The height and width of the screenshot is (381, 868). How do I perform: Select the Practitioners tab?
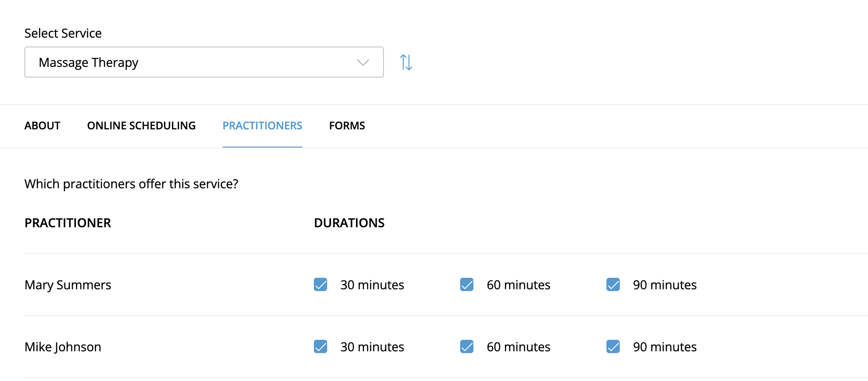[x=262, y=126]
